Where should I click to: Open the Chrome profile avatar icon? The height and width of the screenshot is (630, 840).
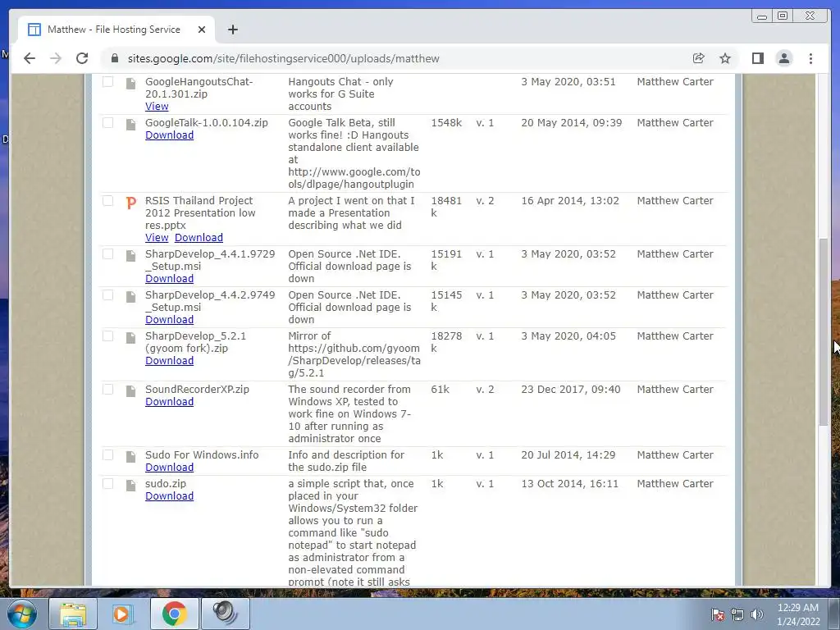[x=784, y=58]
